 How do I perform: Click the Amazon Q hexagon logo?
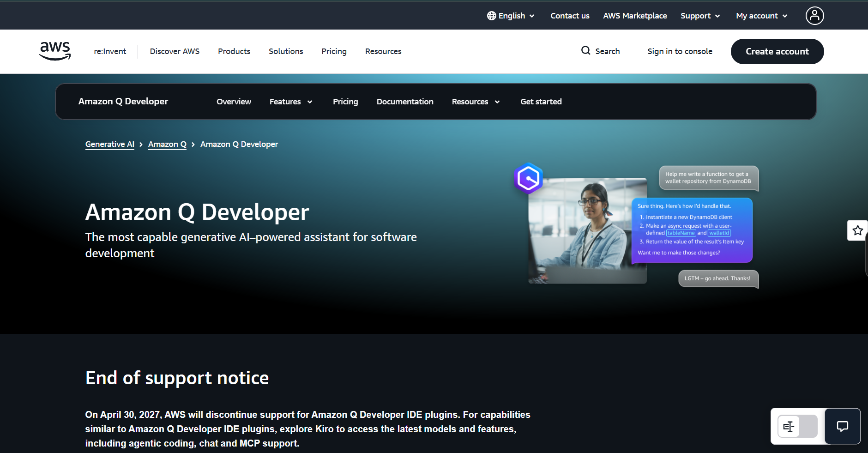tap(529, 178)
